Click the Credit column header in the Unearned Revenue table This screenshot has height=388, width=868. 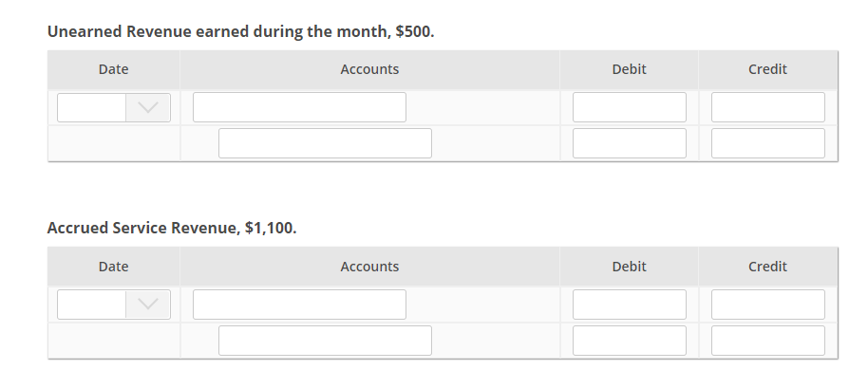(767, 69)
